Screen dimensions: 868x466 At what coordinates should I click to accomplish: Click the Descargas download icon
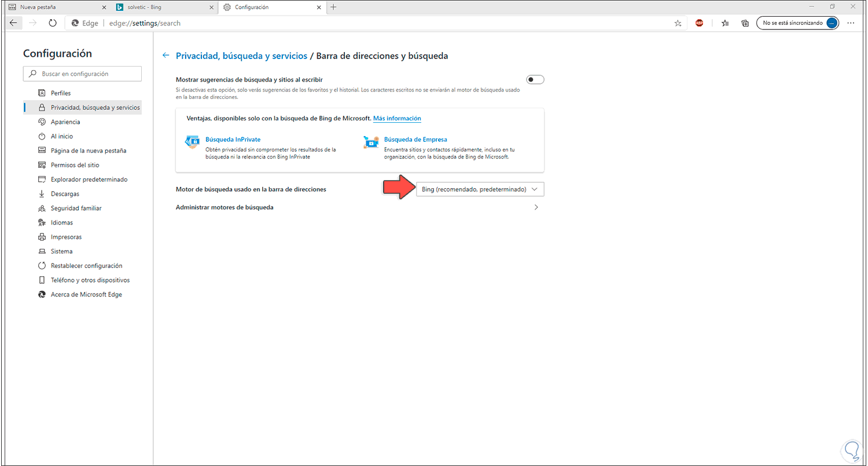point(42,194)
